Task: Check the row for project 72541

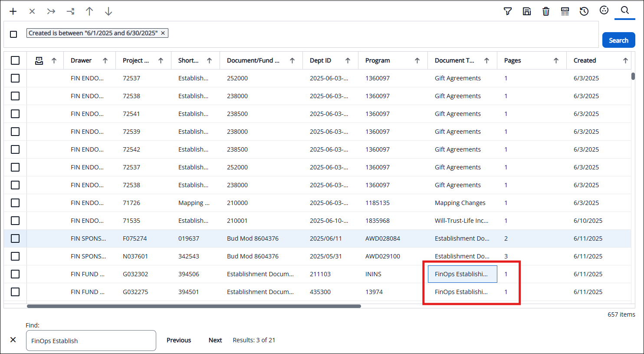Action: pyautogui.click(x=15, y=114)
